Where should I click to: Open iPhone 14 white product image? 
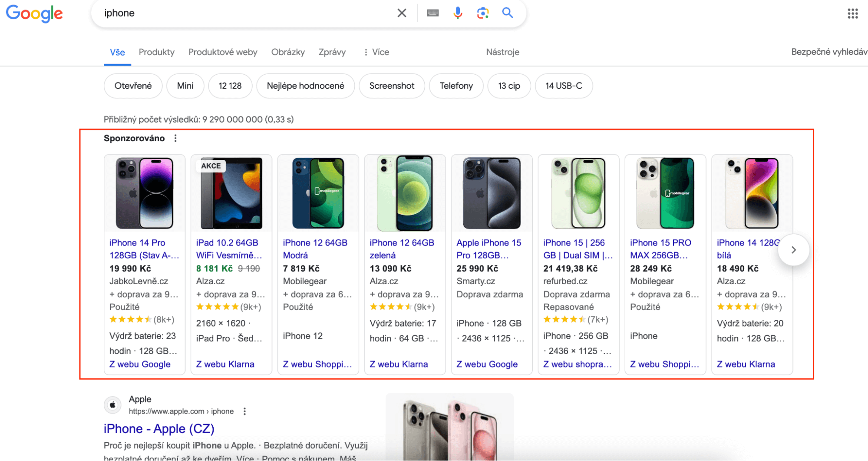[752, 193]
